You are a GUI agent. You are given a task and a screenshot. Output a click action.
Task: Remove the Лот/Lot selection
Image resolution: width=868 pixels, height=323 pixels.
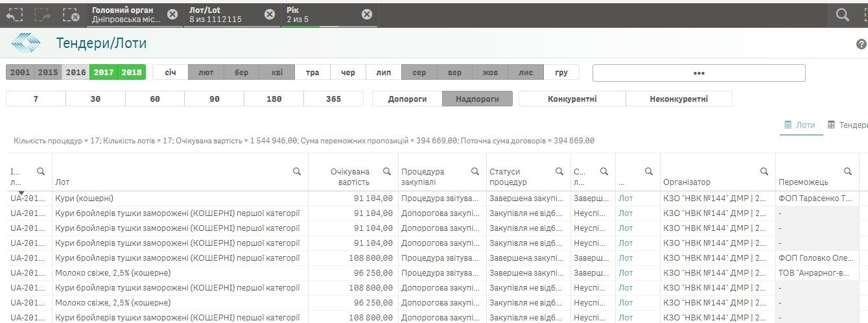[x=270, y=14]
